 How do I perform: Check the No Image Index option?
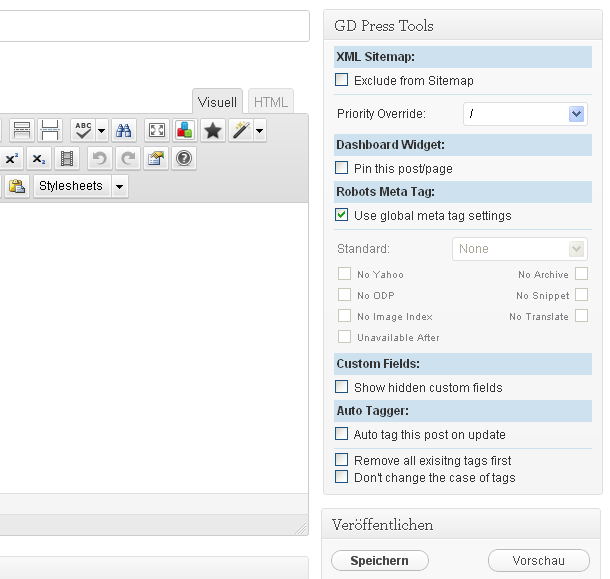pos(344,316)
